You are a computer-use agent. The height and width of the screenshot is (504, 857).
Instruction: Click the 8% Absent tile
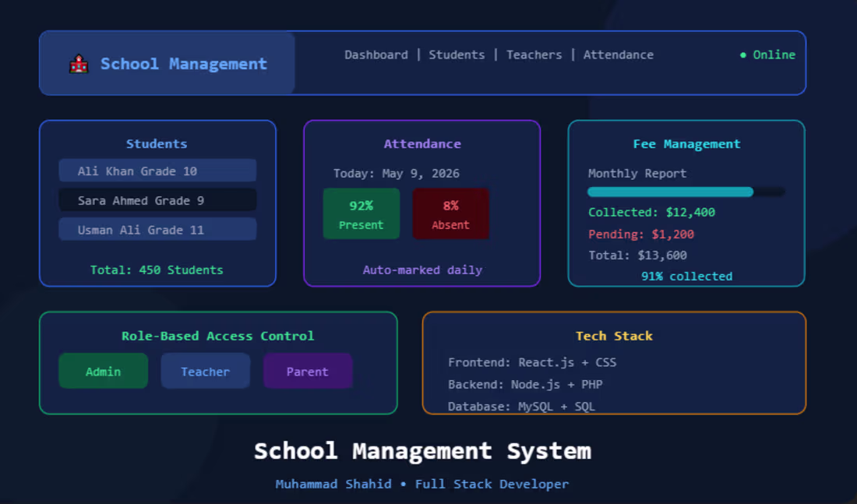(450, 213)
